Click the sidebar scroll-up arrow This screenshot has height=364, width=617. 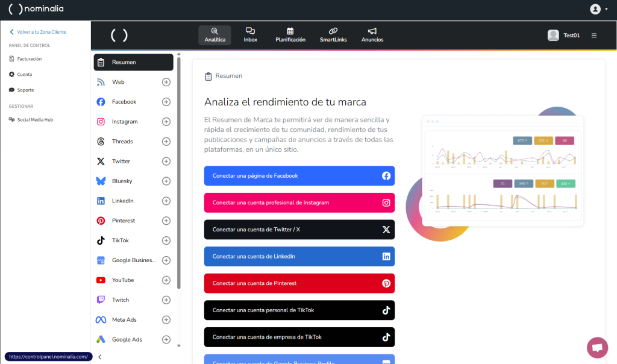point(178,54)
